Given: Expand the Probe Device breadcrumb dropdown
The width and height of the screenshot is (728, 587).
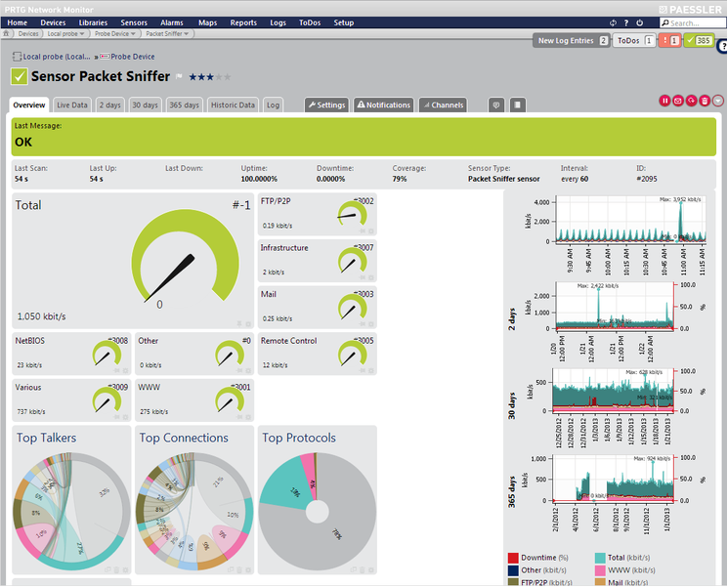Looking at the screenshot, I should coord(133,34).
